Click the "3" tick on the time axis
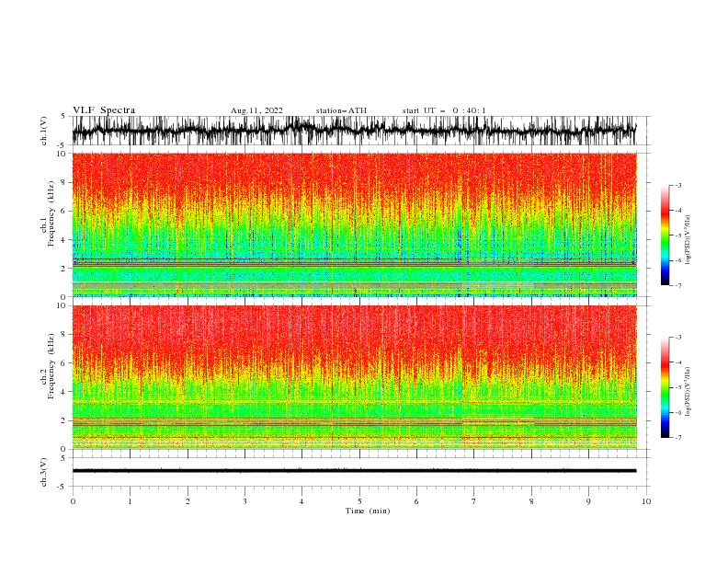The height and width of the screenshot is (563, 728). 245,501
